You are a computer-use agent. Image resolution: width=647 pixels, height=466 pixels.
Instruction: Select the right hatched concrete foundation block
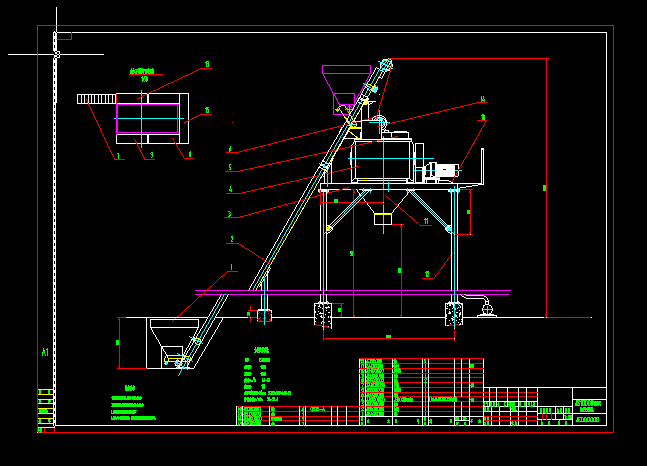454,314
